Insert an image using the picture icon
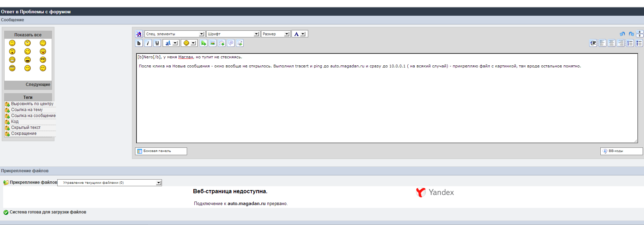The height and width of the screenshot is (225, 644). [213, 43]
